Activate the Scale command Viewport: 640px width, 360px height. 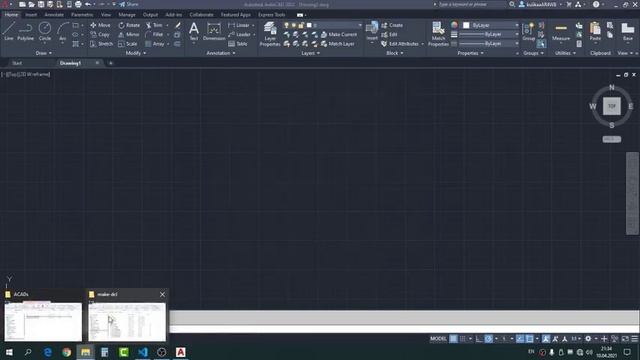pos(128,44)
